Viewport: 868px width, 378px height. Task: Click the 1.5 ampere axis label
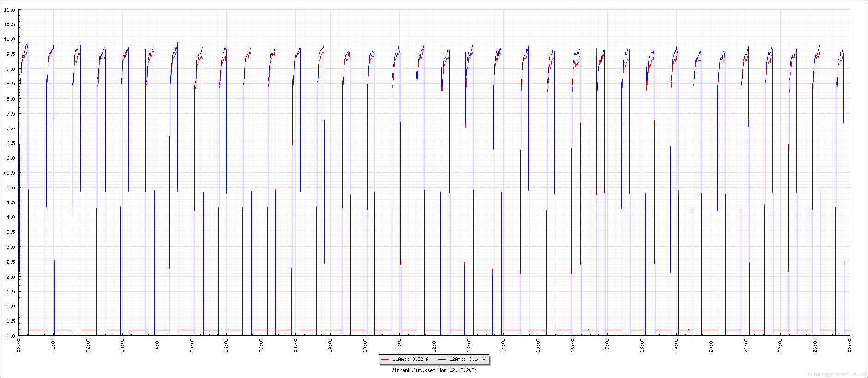11,292
